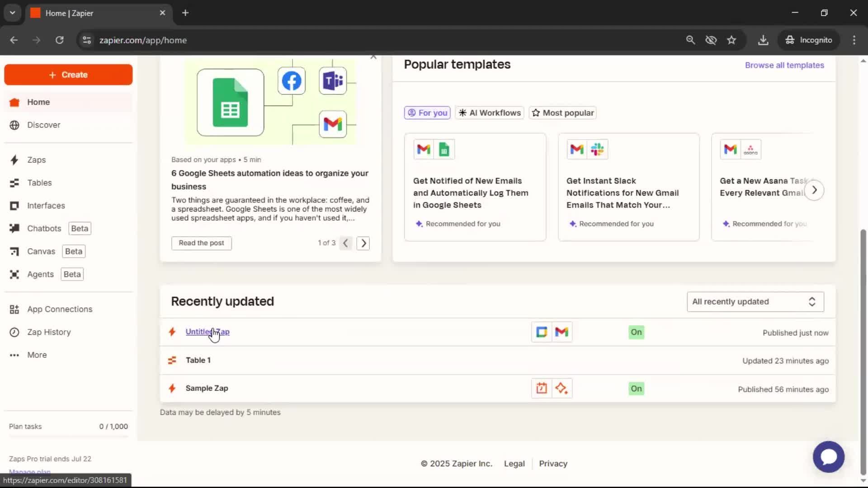This screenshot has height=488, width=868.
Task: Open the Sample Zap row
Action: tap(497, 389)
